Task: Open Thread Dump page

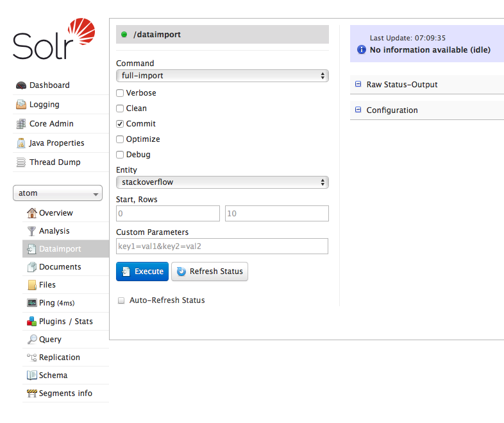Action: click(55, 162)
